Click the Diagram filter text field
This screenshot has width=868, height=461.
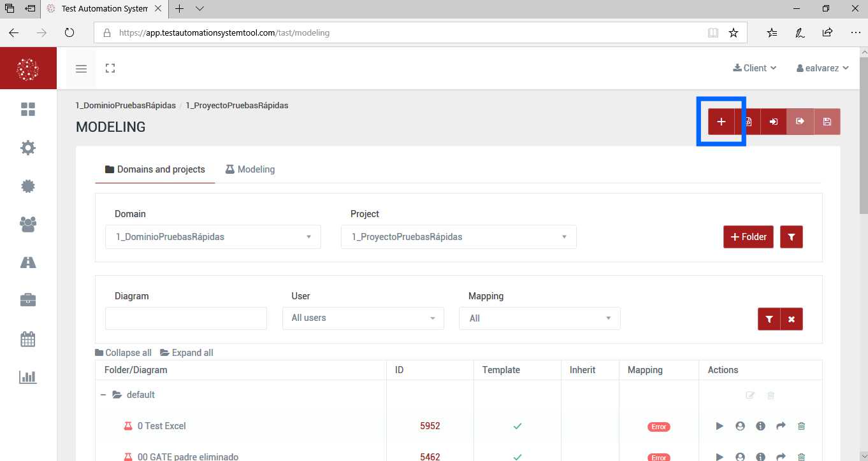click(185, 318)
